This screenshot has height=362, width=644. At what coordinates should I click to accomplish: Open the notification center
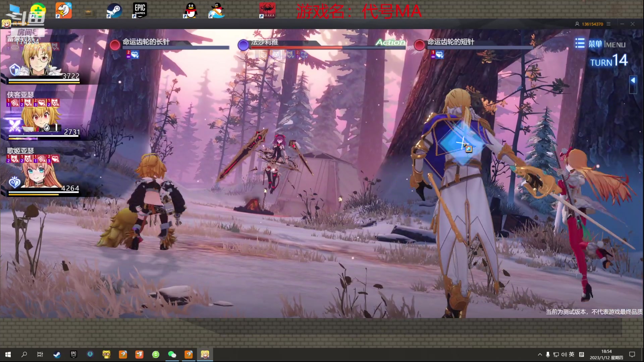point(632,354)
